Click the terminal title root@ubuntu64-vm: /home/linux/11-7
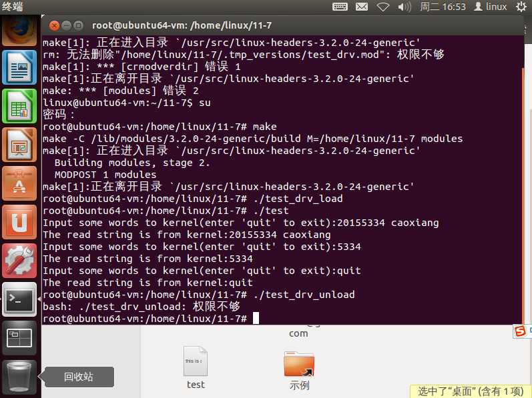The image size is (532, 398). click(182, 25)
